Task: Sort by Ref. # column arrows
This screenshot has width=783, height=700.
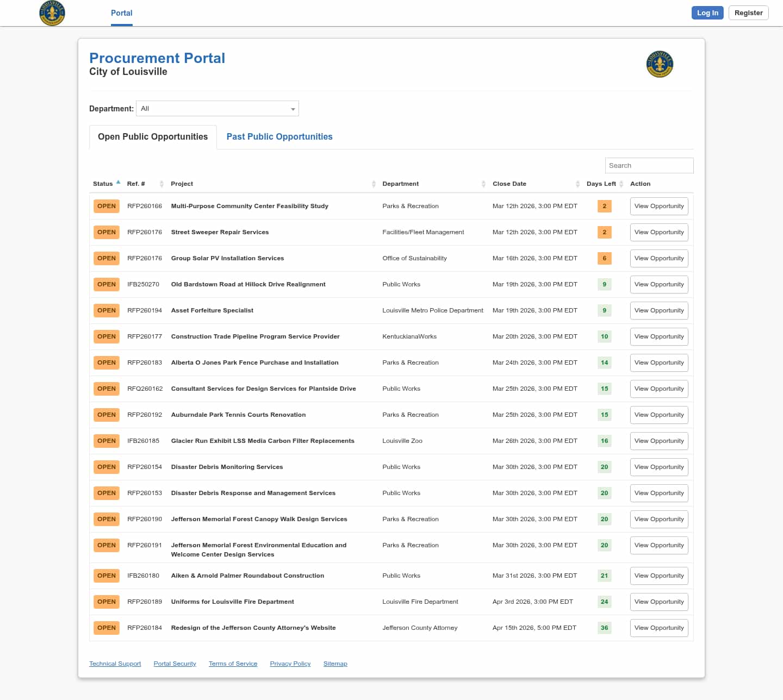Action: [161, 184]
